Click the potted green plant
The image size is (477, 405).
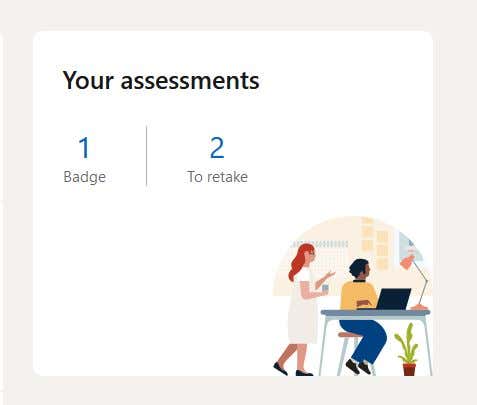pos(407,350)
